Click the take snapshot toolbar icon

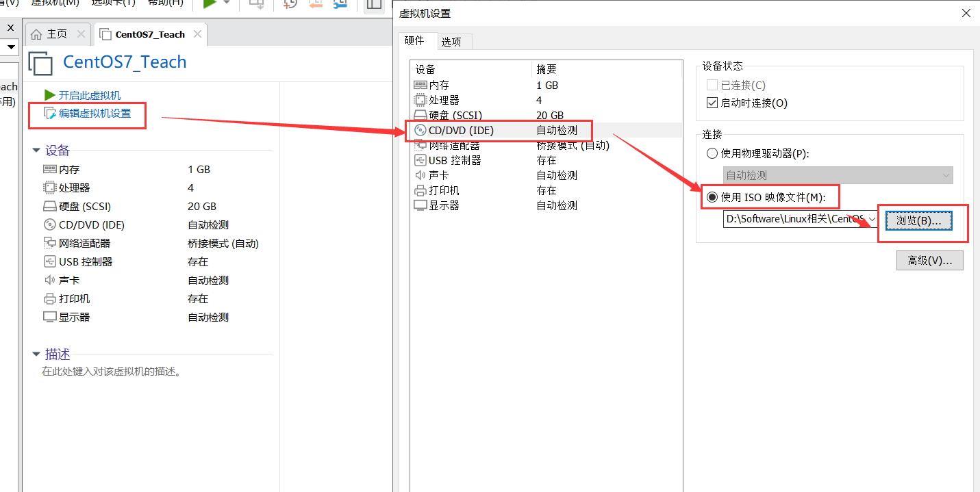coord(290,4)
